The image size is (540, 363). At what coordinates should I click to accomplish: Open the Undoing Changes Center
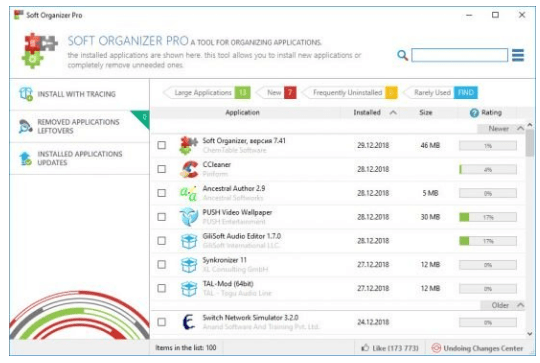[x=477, y=348]
